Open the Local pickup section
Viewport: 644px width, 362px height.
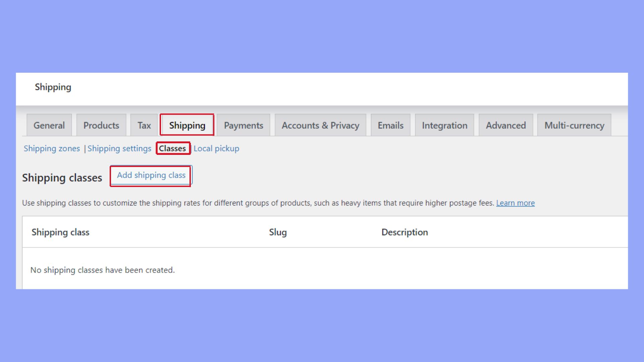216,148
